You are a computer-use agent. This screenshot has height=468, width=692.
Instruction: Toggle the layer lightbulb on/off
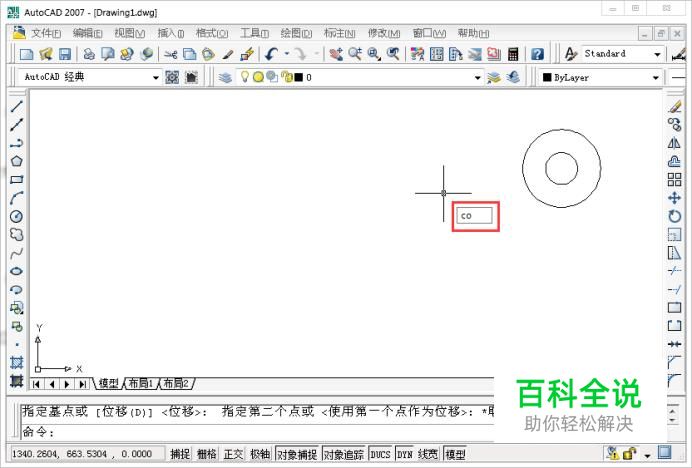click(x=244, y=77)
